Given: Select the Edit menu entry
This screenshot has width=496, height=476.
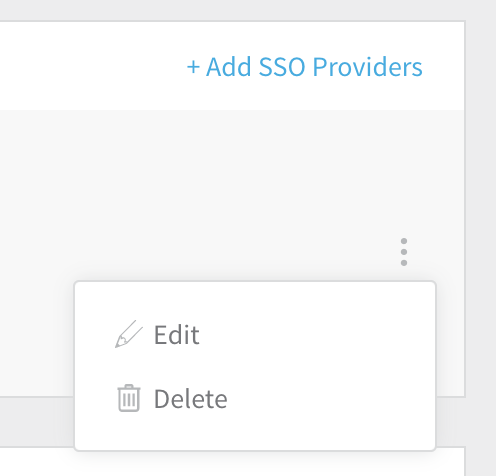Looking at the screenshot, I should pos(255,334).
